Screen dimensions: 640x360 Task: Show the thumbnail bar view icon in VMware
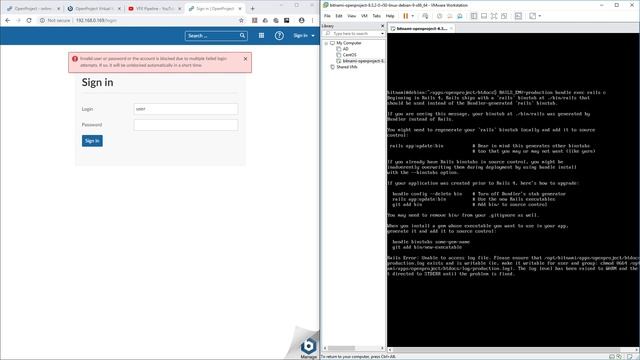click(x=484, y=16)
